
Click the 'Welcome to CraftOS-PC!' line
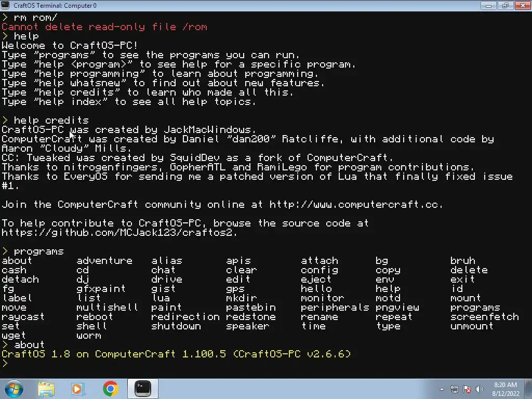(x=70, y=46)
